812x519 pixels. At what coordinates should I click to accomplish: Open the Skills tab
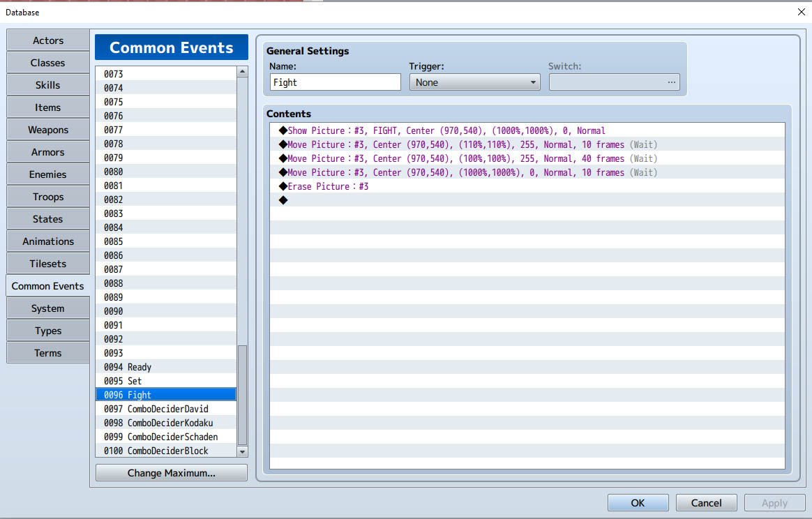pyautogui.click(x=47, y=85)
